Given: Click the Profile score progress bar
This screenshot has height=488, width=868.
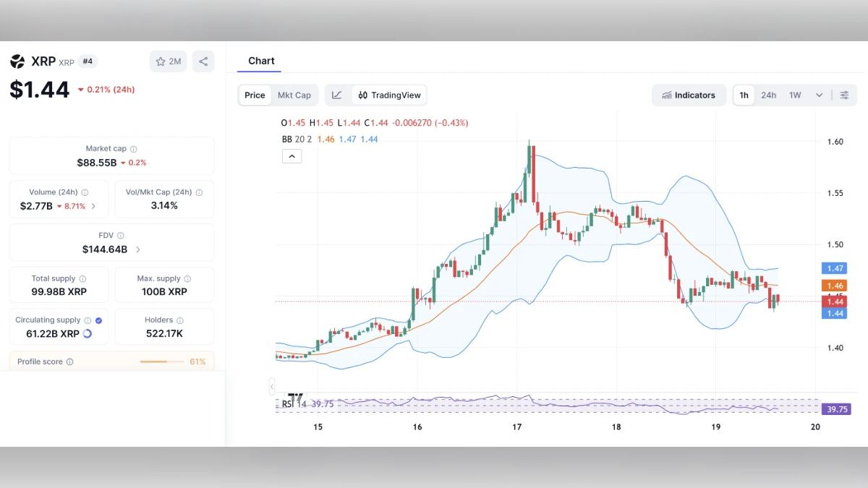Looking at the screenshot, I should coord(163,361).
